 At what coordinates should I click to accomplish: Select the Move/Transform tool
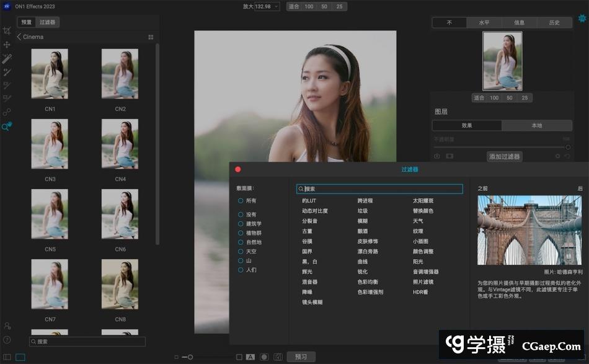click(x=7, y=45)
